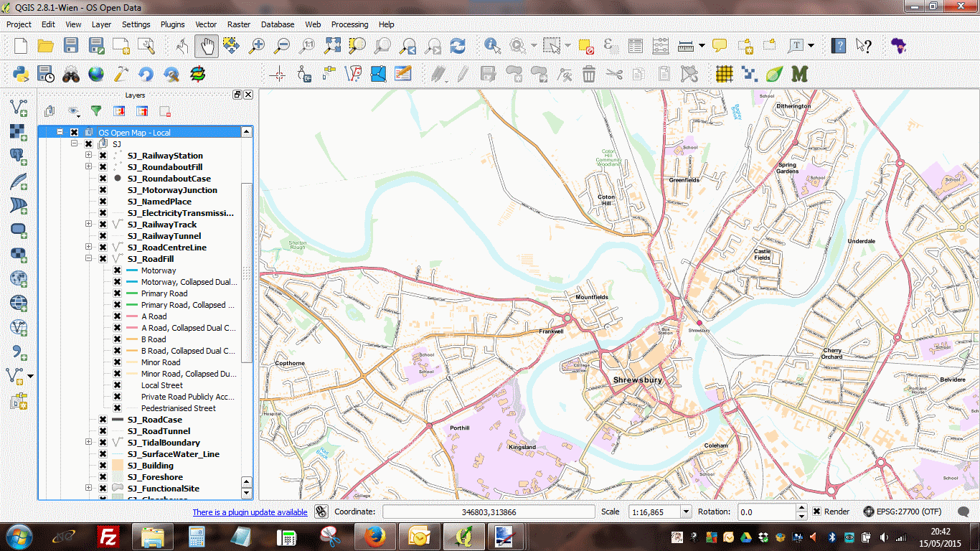This screenshot has height=551, width=980.
Task: Open the Plugins menu
Action: 172,24
